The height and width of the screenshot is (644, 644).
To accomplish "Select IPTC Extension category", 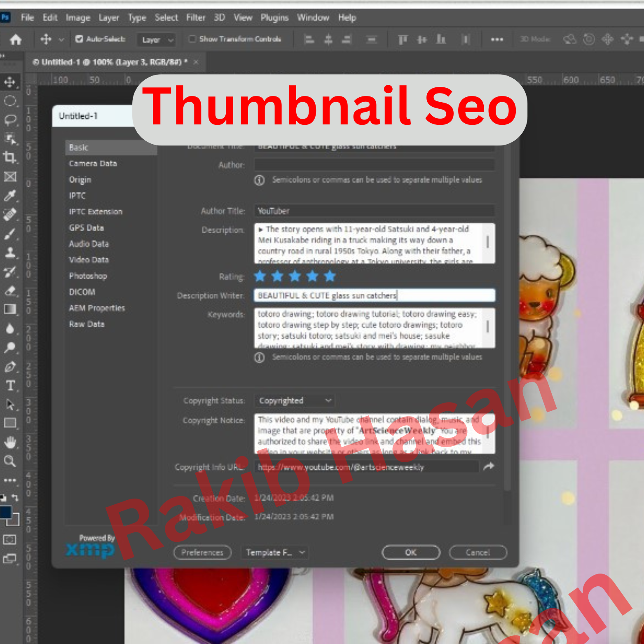I will pyautogui.click(x=96, y=212).
